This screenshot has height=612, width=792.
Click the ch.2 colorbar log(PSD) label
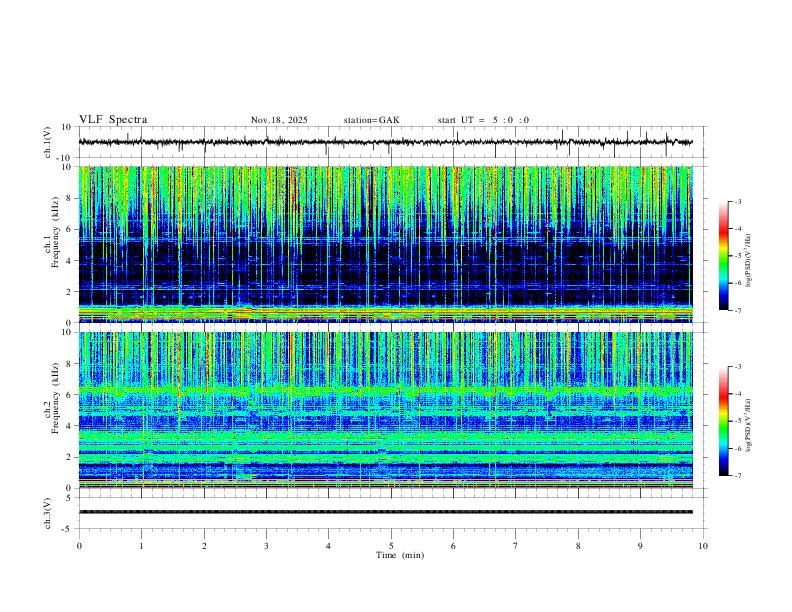748,425
